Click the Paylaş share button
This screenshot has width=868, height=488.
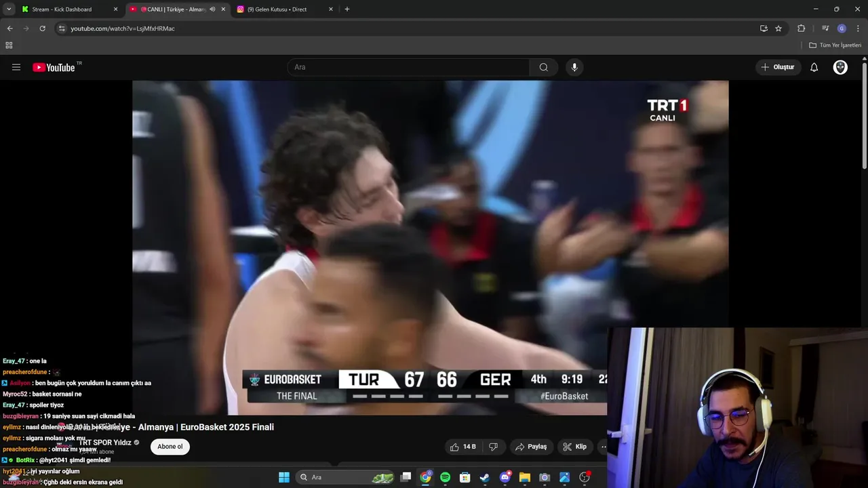pyautogui.click(x=531, y=447)
